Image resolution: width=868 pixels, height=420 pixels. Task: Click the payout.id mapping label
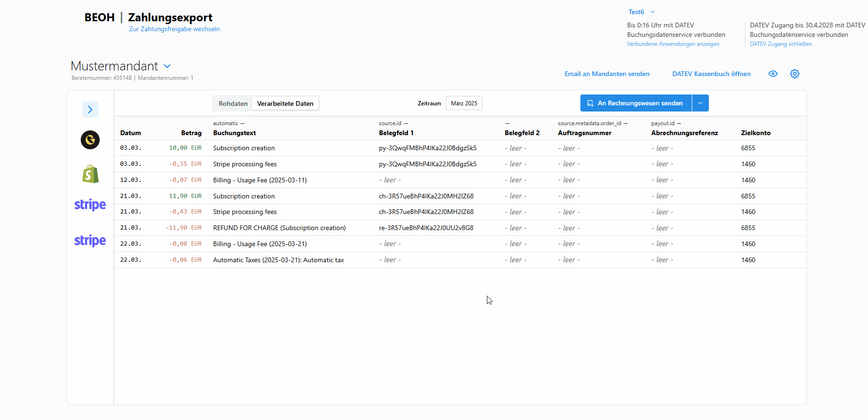666,123
